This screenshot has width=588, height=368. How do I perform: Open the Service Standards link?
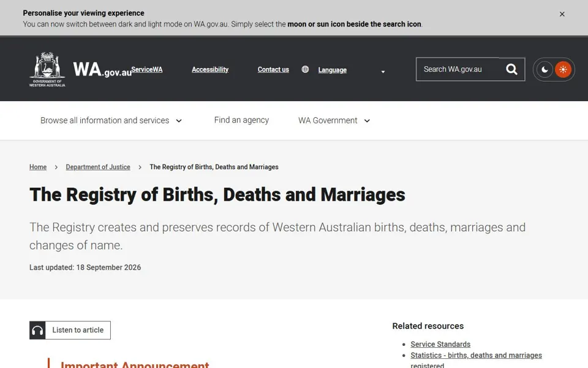pyautogui.click(x=440, y=344)
